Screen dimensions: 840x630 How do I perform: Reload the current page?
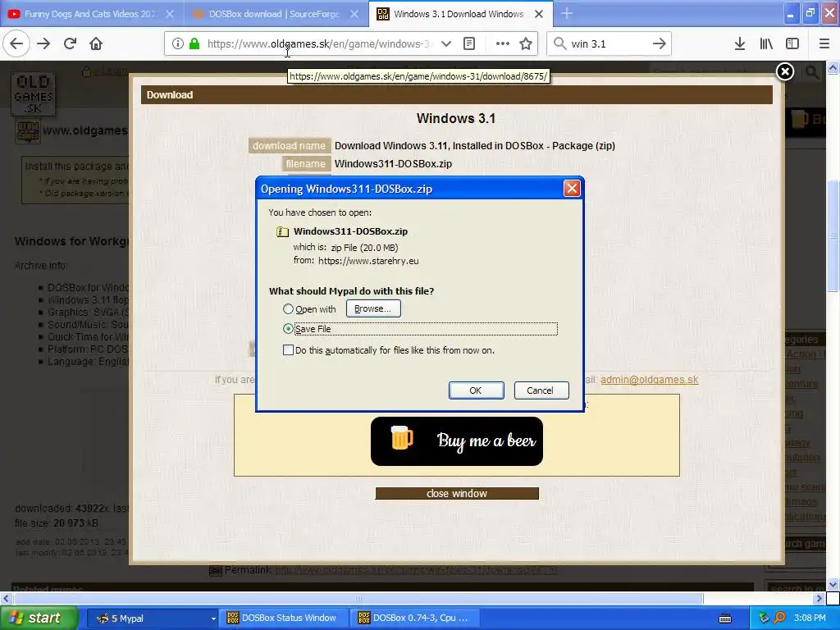70,43
